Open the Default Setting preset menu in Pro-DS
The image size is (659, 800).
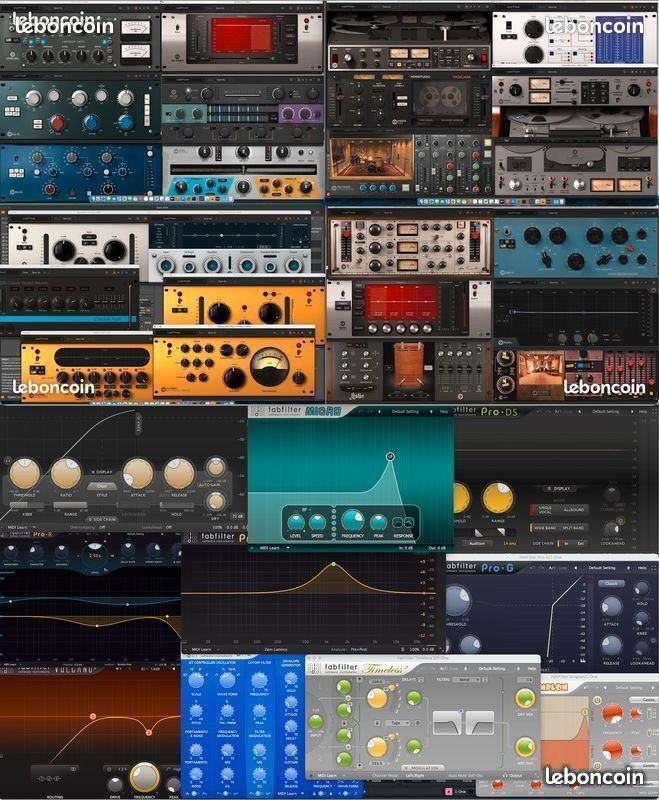point(606,411)
